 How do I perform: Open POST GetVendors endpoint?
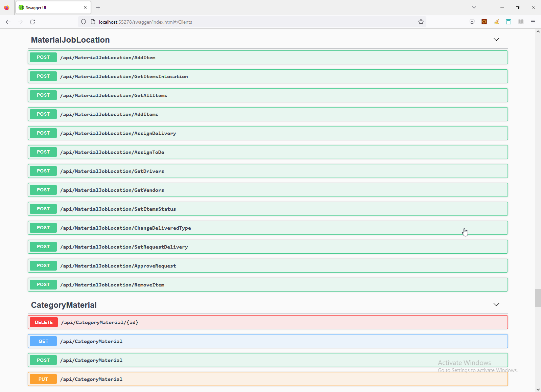[x=268, y=190]
